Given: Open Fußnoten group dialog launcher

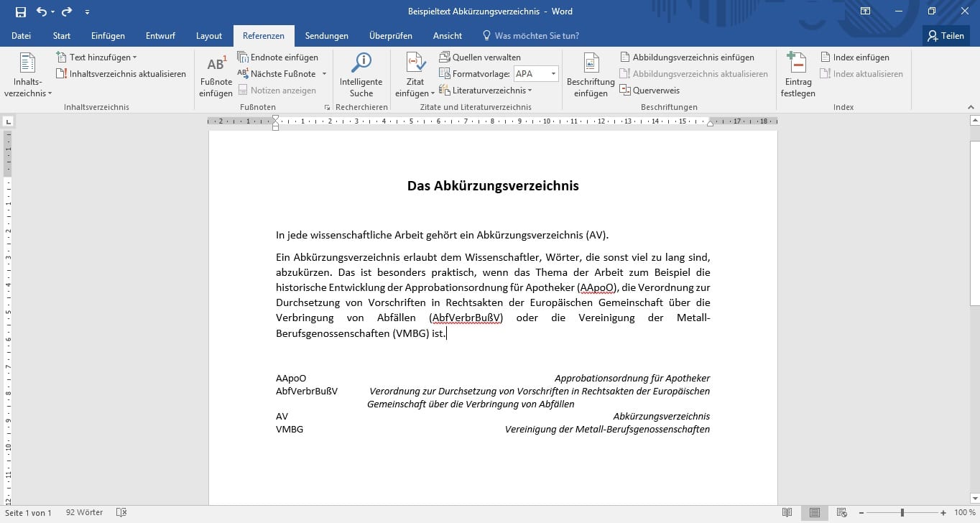Looking at the screenshot, I should [x=328, y=107].
